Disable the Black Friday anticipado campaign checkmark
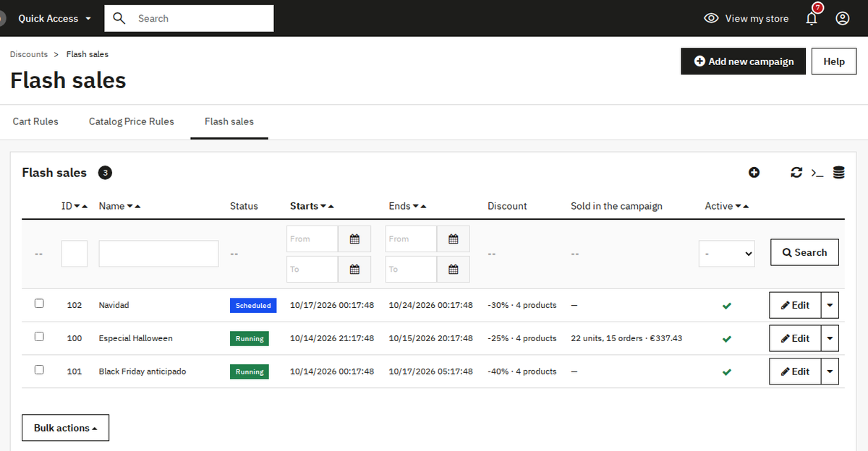Viewport: 868px width, 451px height. pyautogui.click(x=727, y=372)
